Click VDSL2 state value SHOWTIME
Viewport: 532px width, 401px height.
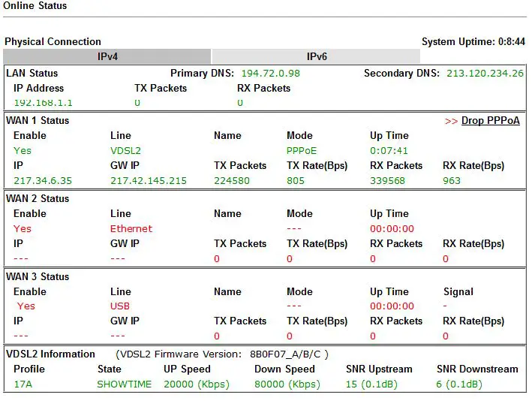coord(124,384)
